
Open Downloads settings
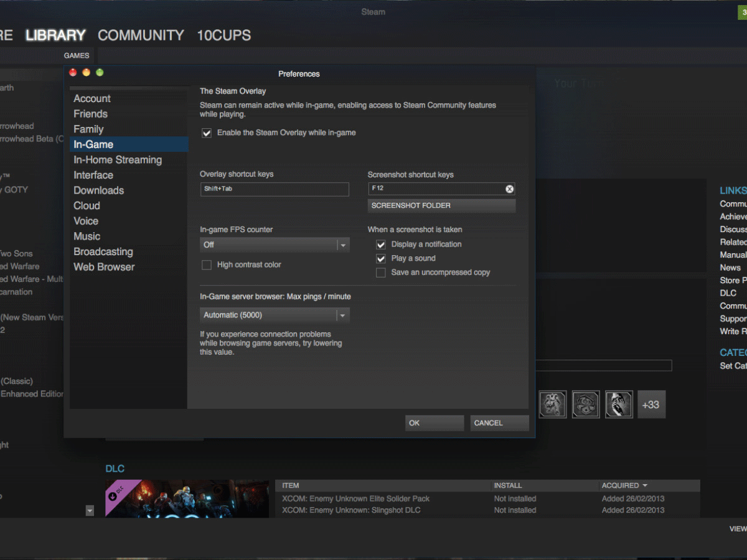[x=99, y=190]
